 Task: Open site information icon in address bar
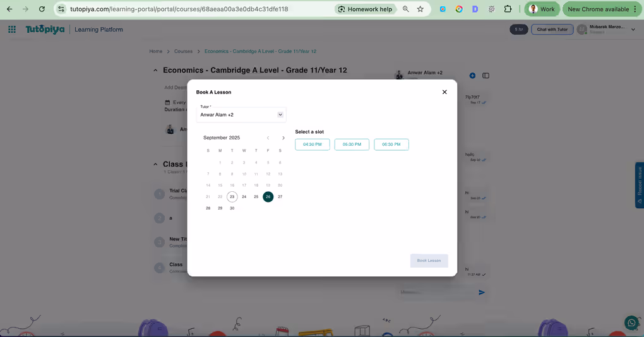pos(61,9)
